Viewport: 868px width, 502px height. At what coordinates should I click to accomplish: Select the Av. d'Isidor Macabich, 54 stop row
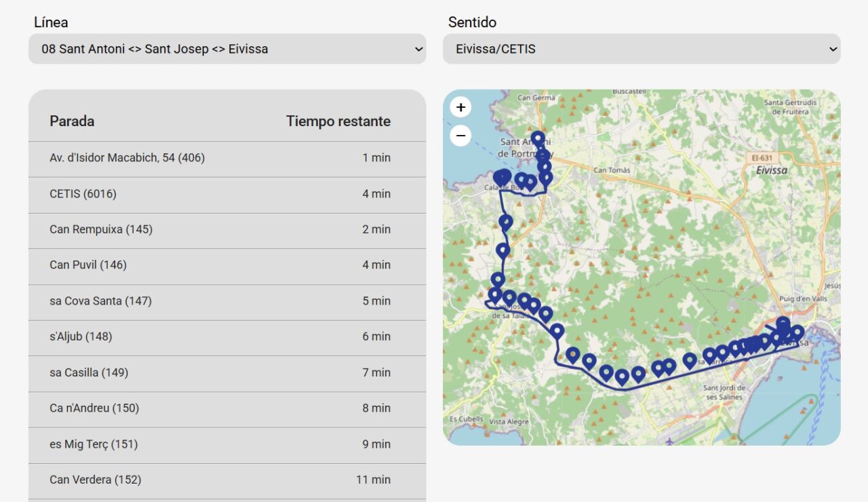click(x=227, y=158)
